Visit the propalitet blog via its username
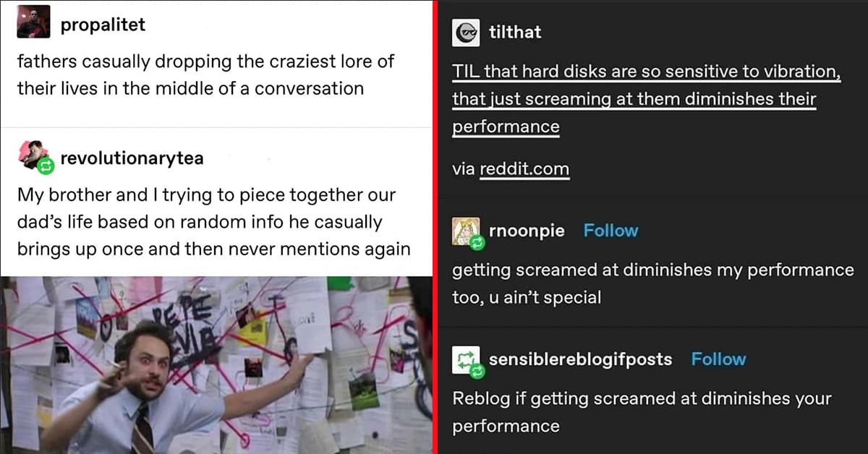 (103, 23)
